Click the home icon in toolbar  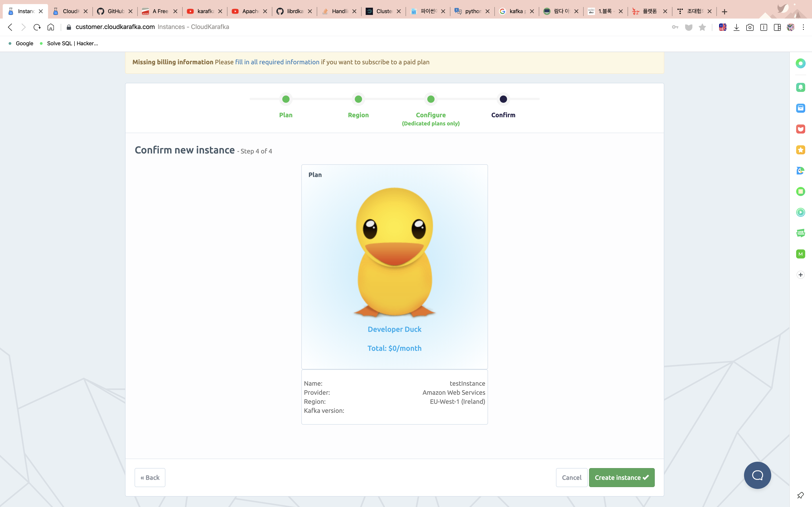[x=51, y=27]
